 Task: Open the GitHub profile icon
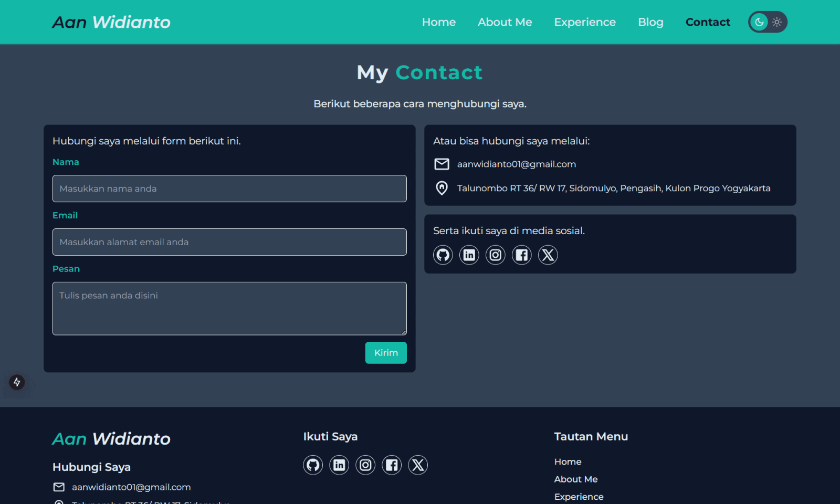coord(443,255)
